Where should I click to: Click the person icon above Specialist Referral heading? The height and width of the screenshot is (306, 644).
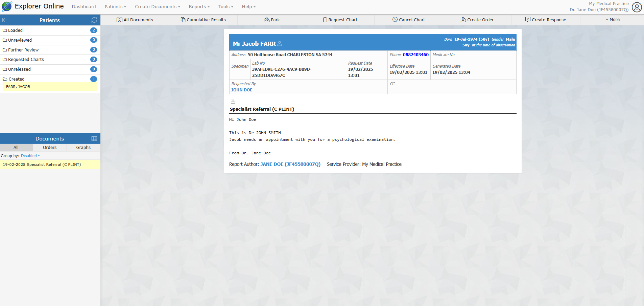tap(233, 101)
